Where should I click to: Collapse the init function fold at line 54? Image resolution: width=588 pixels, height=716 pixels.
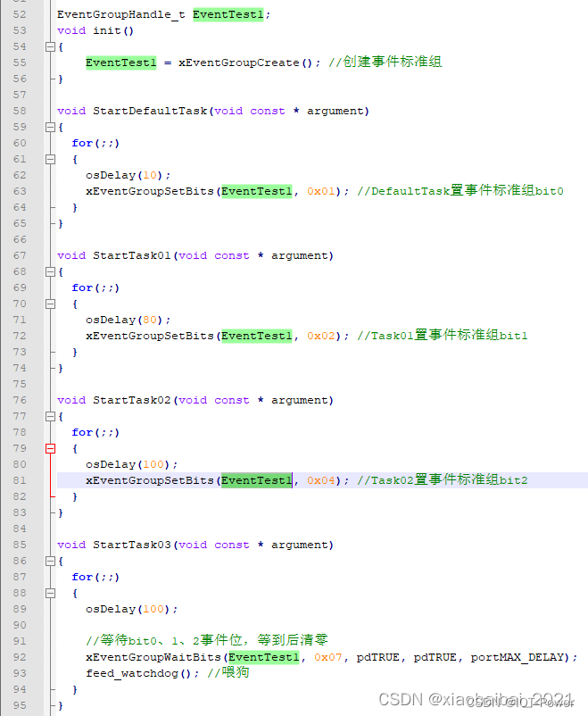50,46
